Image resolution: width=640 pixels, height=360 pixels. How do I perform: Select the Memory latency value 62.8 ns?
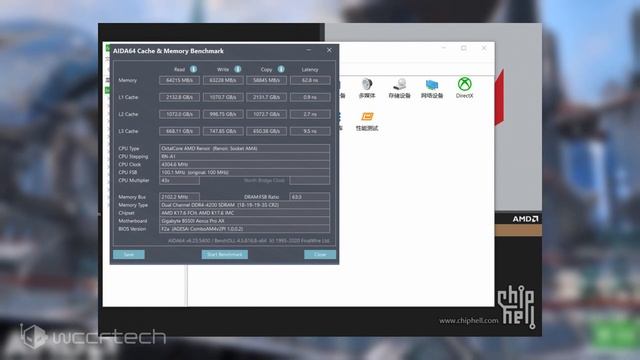point(310,80)
